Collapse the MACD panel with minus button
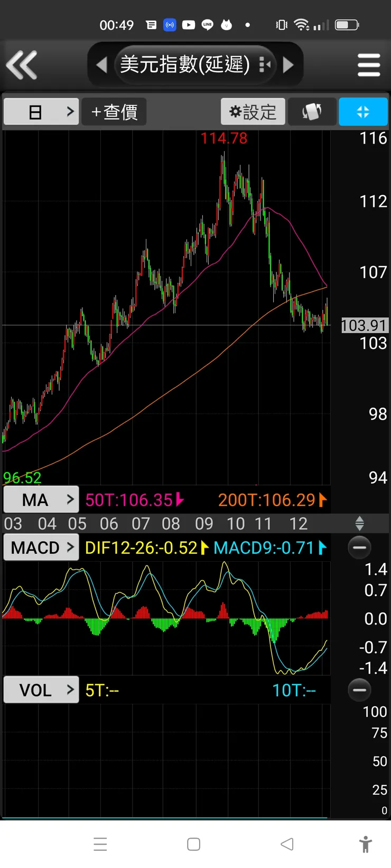Viewport: 391px width, 868px height. (x=359, y=548)
